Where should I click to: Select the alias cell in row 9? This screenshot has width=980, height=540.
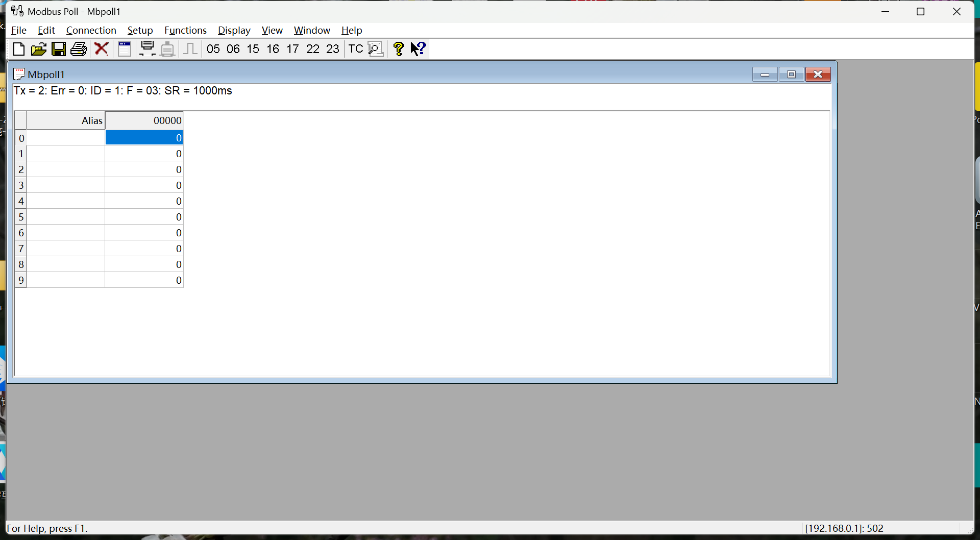(66, 280)
